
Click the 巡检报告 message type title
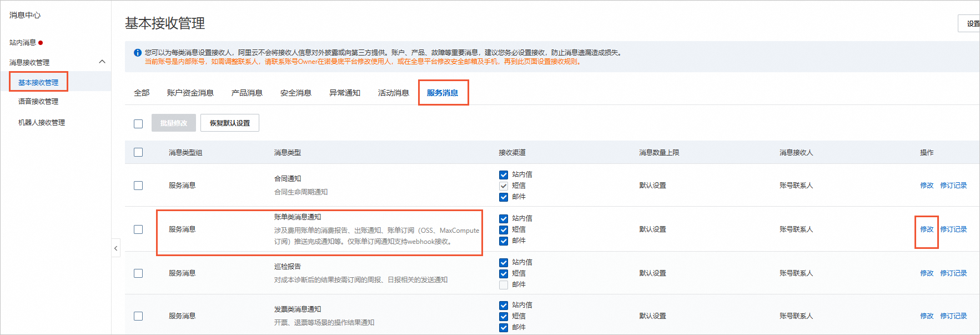tap(288, 267)
